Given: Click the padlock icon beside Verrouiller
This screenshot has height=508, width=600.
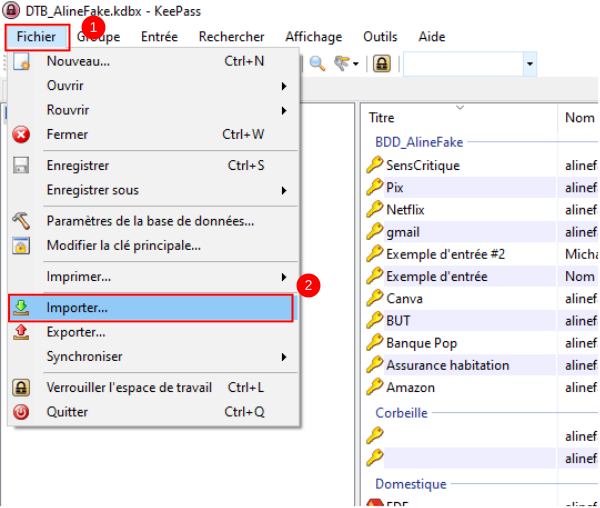Looking at the screenshot, I should click(21, 388).
